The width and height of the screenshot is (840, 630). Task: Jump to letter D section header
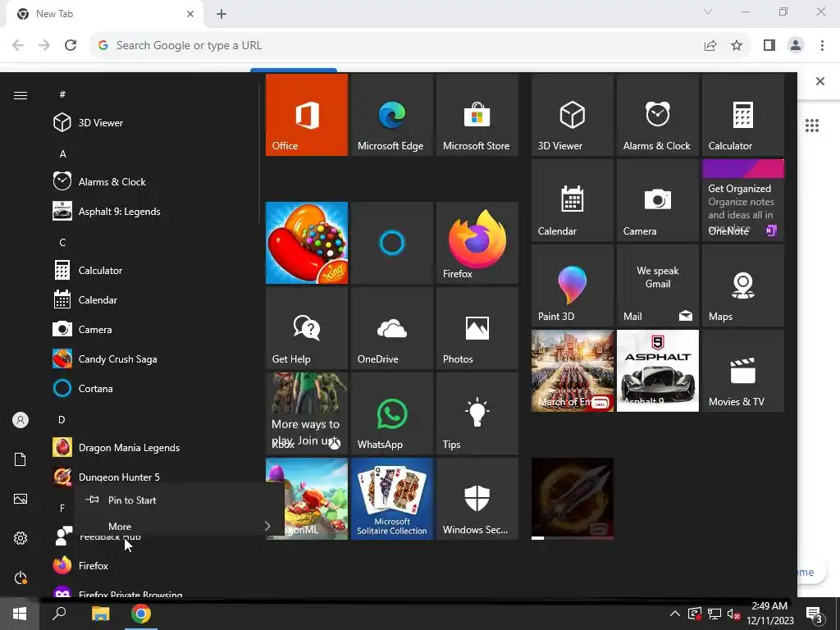click(62, 419)
